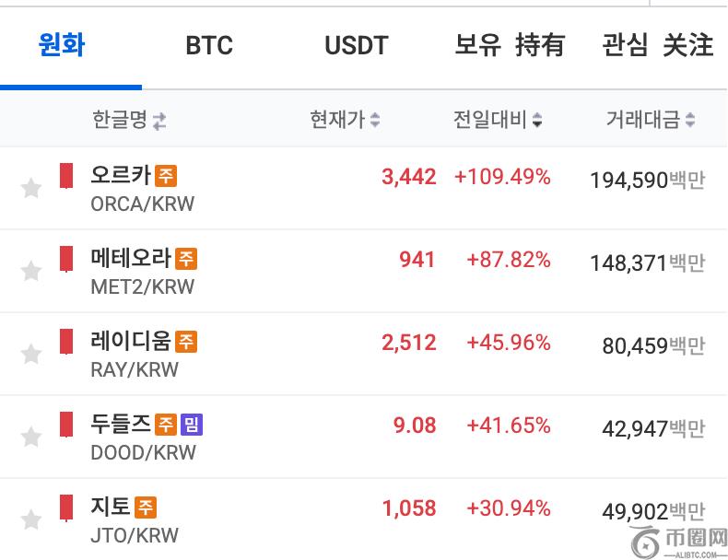The width and height of the screenshot is (728, 560).
Task: Click orange 주 badge next to 오르카
Action: 166,175
